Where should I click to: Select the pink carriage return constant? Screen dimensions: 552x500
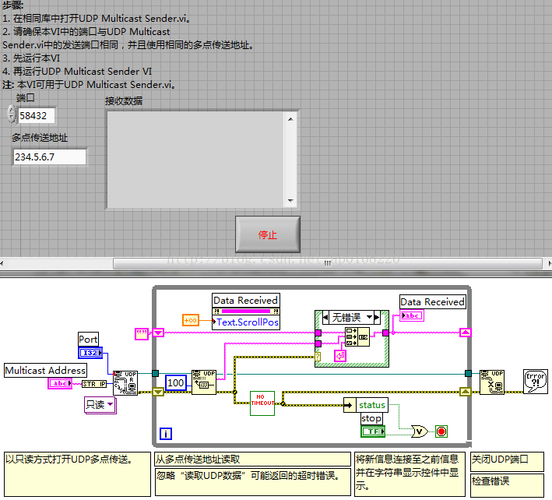click(340, 356)
